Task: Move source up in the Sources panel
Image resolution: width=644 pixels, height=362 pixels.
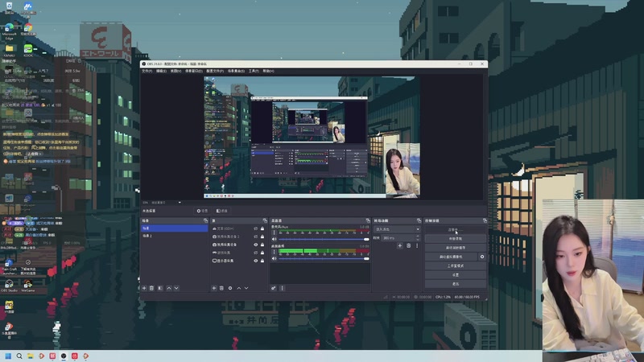Action: tap(238, 288)
